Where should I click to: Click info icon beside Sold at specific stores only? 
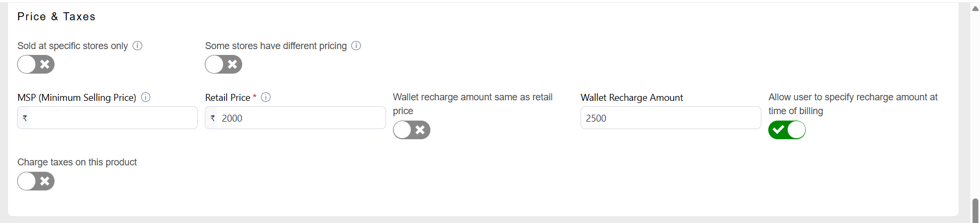[x=137, y=46]
